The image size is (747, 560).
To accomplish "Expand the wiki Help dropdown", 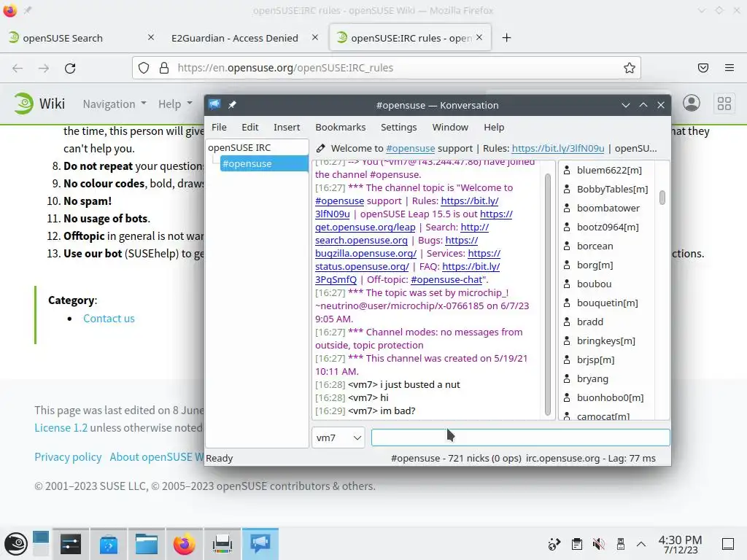I will pyautogui.click(x=175, y=104).
